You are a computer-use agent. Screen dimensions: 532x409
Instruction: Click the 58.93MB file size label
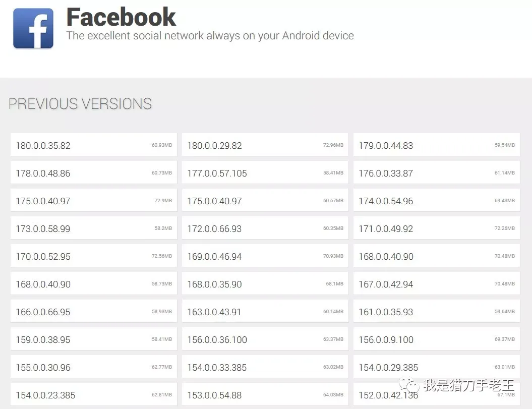coord(162,312)
